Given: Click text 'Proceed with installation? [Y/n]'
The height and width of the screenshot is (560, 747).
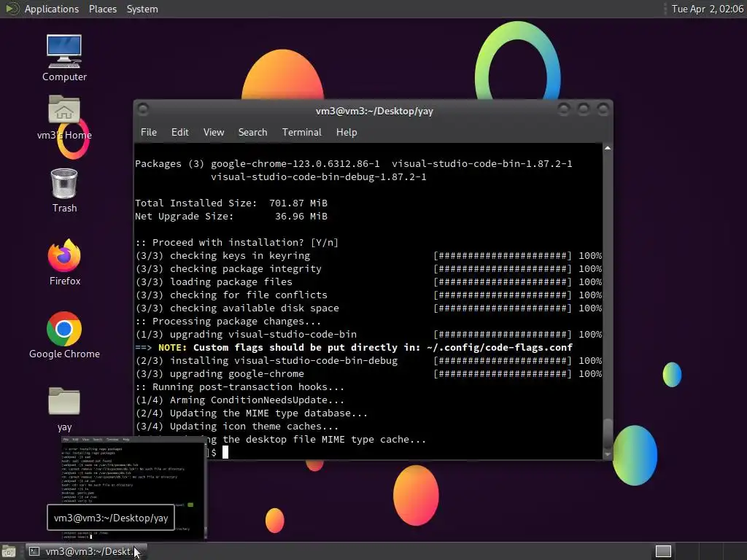Looking at the screenshot, I should [x=245, y=242].
